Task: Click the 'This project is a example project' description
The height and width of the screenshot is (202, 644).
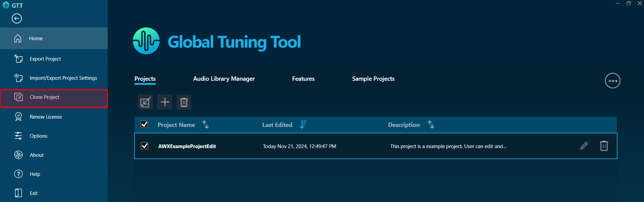Action: point(448,146)
